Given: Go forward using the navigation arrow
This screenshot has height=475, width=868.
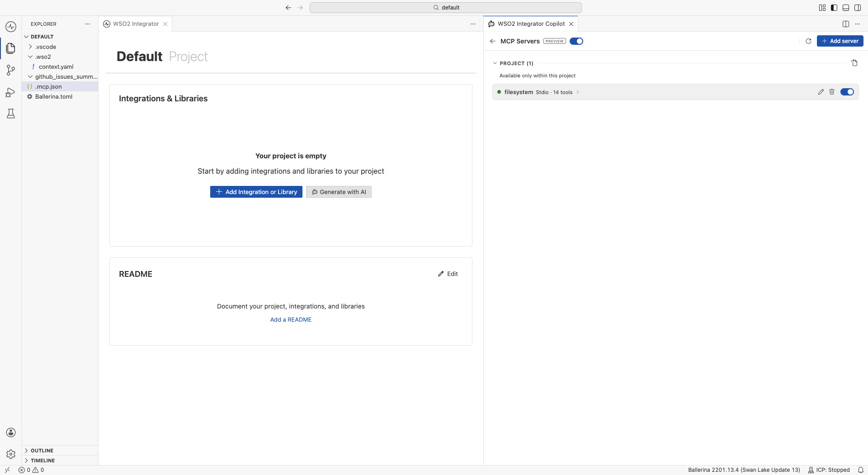Looking at the screenshot, I should [x=300, y=8].
